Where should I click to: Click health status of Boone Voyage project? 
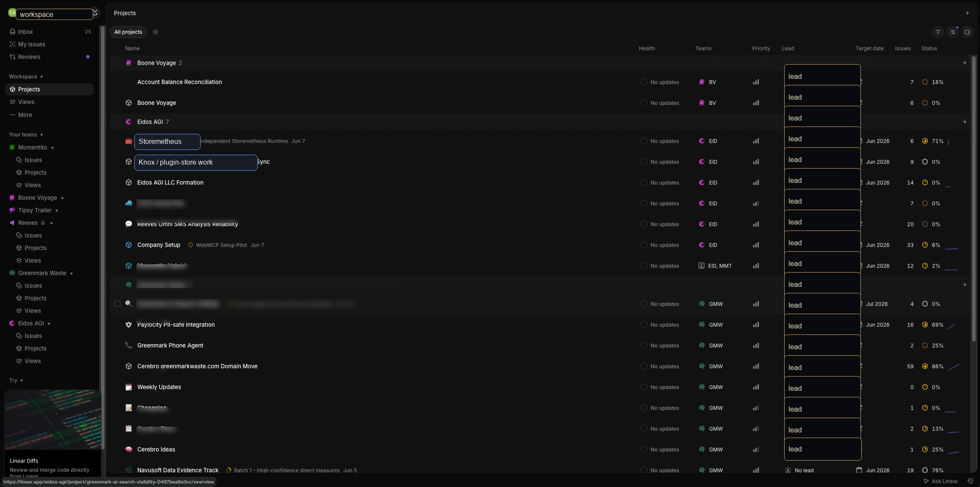point(659,103)
